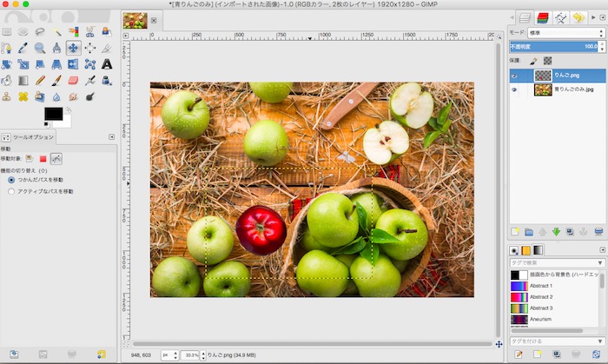This screenshot has height=364, width=608.
Task: Click the black foreground color swatch
Action: pos(53,114)
